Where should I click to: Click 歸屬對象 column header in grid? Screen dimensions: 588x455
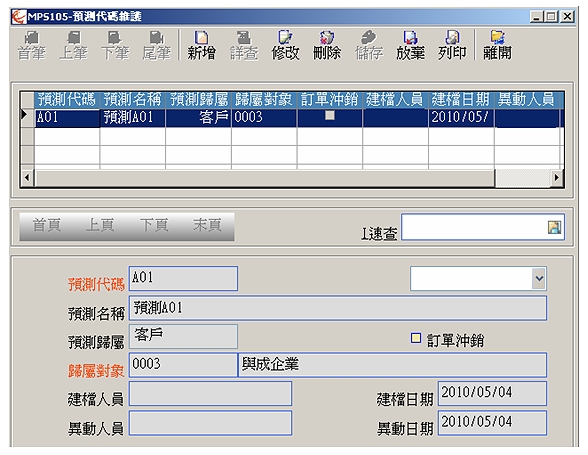264,100
